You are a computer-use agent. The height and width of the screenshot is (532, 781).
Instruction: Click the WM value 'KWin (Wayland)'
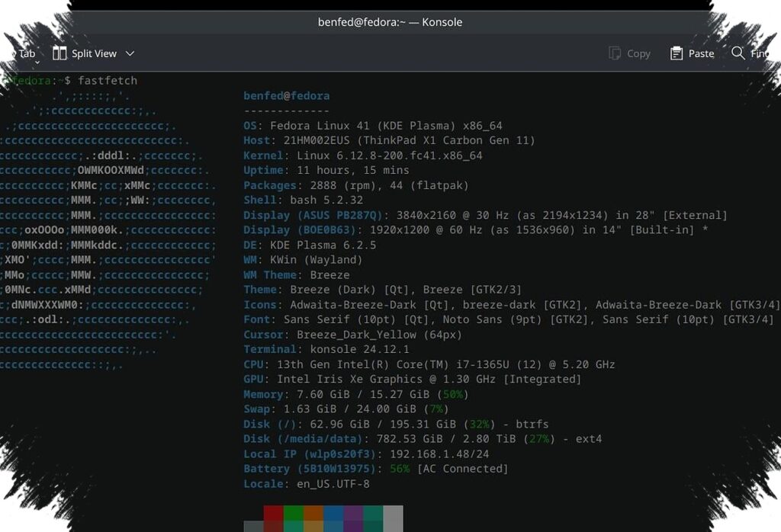(317, 260)
